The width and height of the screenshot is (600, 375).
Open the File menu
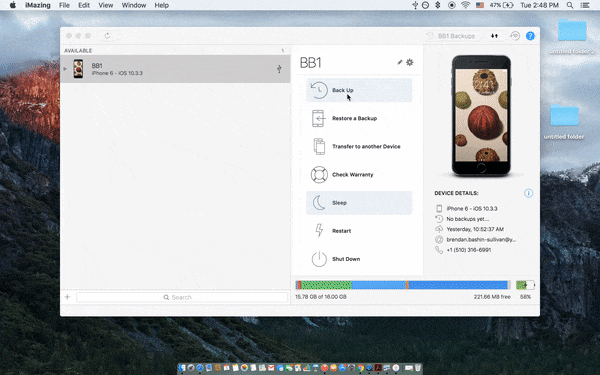(x=64, y=5)
